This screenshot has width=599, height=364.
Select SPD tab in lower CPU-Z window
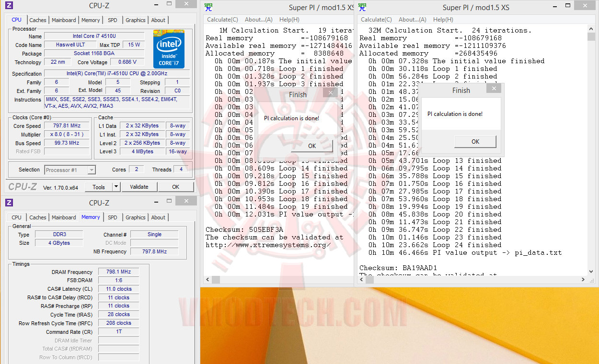tap(112, 217)
